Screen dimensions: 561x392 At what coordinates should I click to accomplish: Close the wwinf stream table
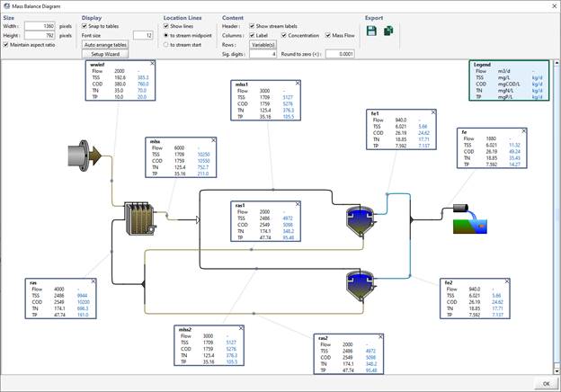pyautogui.click(x=153, y=63)
